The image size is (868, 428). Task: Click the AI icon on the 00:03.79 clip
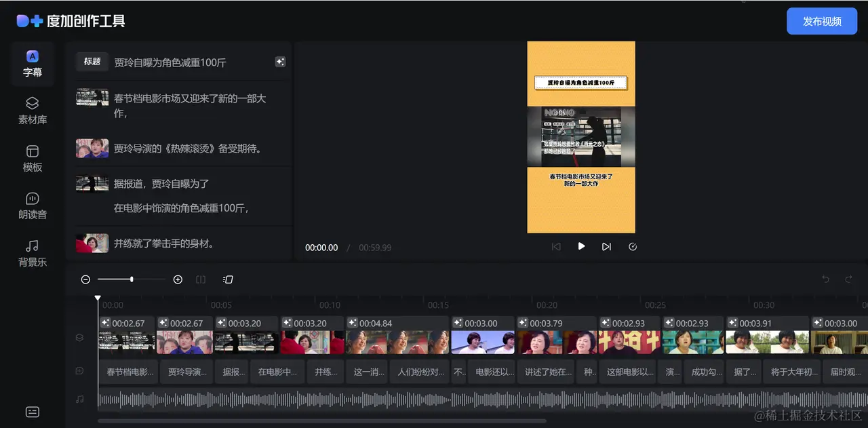(523, 323)
